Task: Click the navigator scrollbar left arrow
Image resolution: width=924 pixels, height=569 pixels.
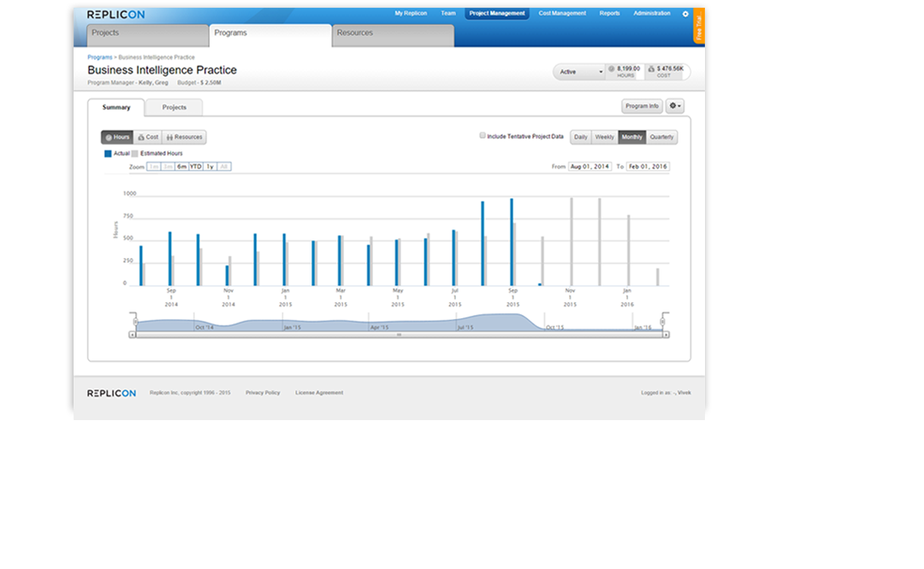Action: (133, 335)
